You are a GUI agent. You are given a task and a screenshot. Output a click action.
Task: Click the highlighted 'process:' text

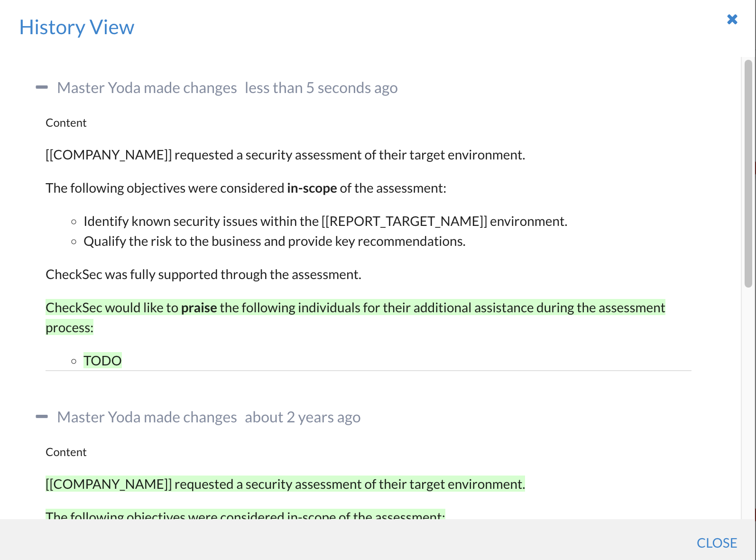[x=69, y=328]
